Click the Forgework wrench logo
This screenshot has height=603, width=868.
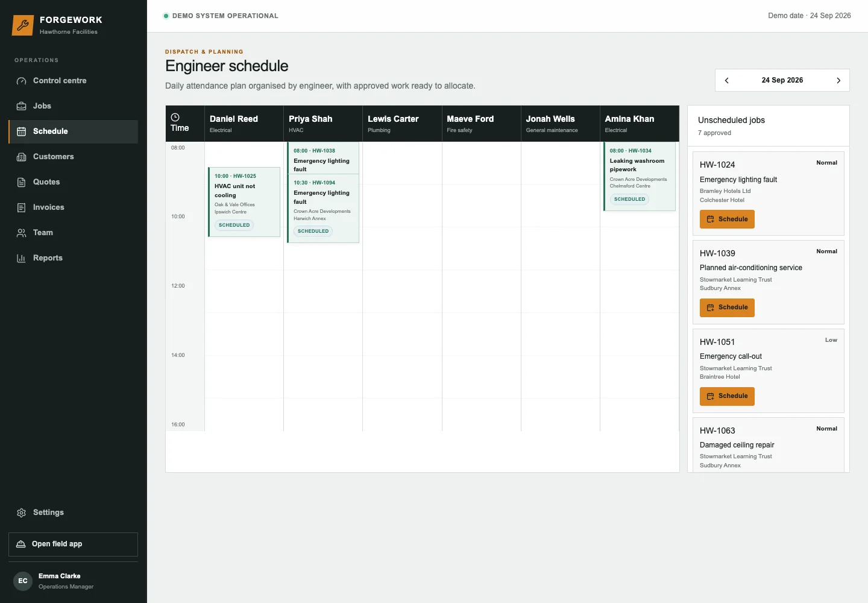(23, 25)
